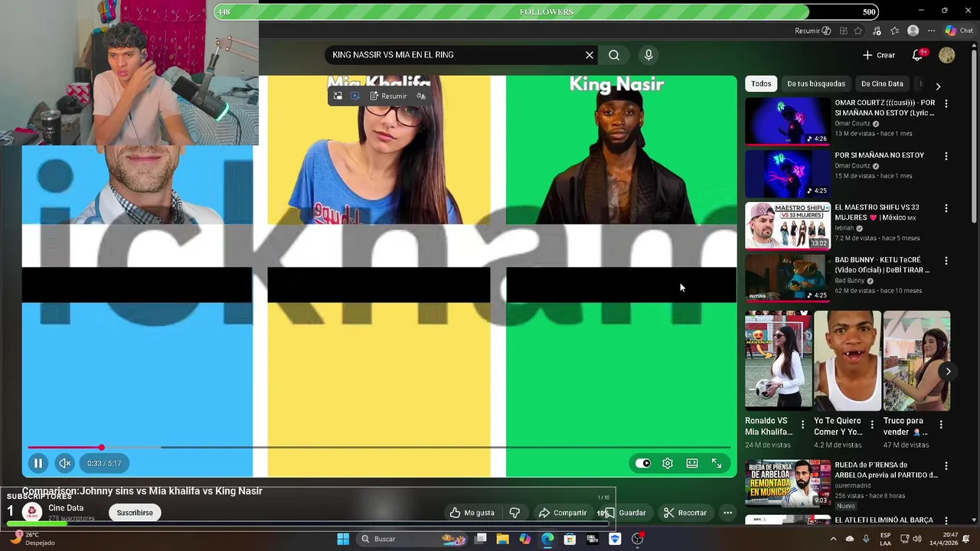Open the browser media control music icon
Viewport: 980px width, 551px height.
pos(877,31)
